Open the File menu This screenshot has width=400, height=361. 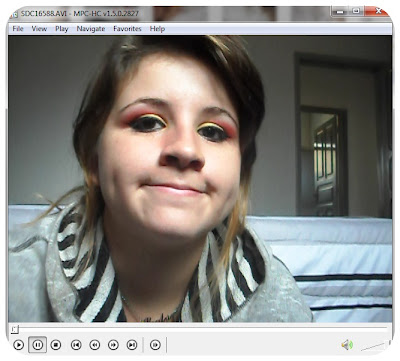pyautogui.click(x=18, y=29)
